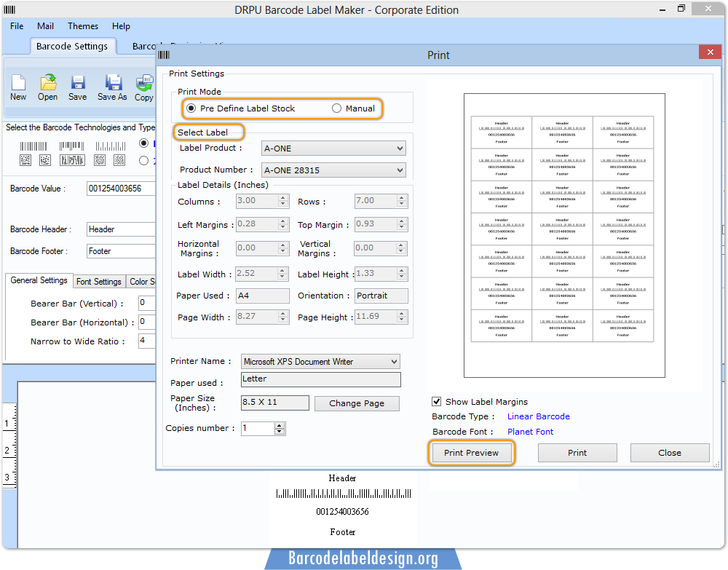Click the Vertical Margins spinner

pos(402,248)
